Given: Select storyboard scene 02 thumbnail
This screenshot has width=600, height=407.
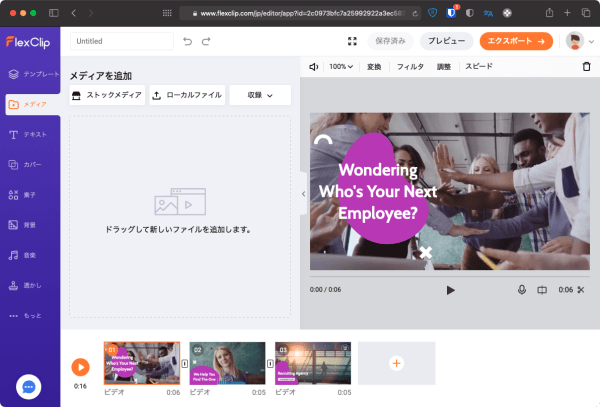Looking at the screenshot, I should (228, 363).
